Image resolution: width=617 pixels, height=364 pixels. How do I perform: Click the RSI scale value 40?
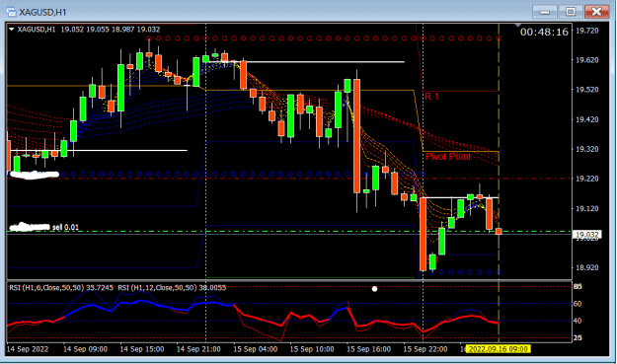pos(578,321)
